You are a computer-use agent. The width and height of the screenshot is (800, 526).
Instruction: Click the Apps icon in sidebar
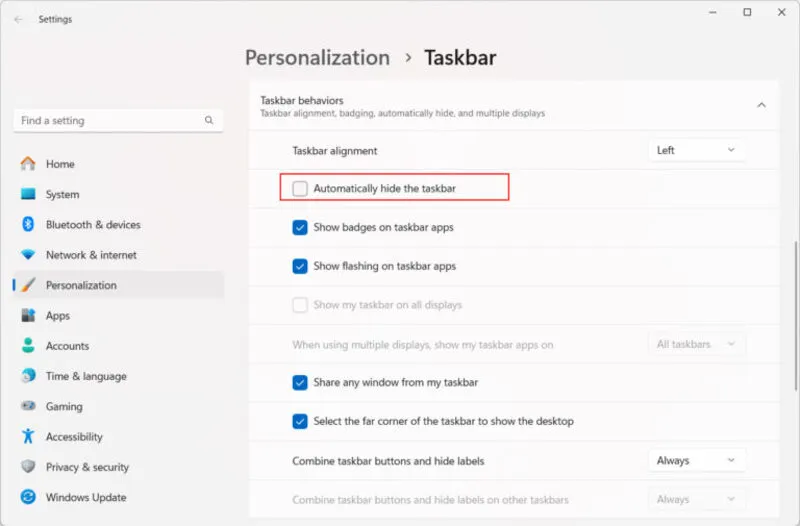(28, 315)
